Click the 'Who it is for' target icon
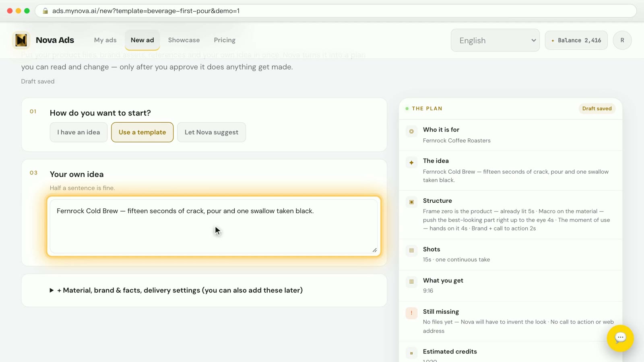The height and width of the screenshot is (362, 644). click(x=411, y=131)
